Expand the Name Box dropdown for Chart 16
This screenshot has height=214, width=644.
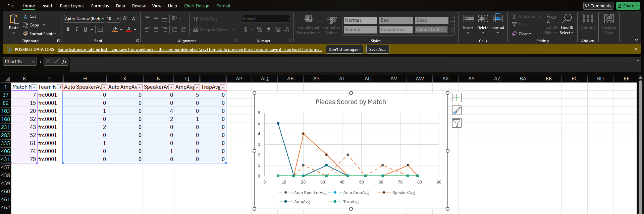point(33,61)
